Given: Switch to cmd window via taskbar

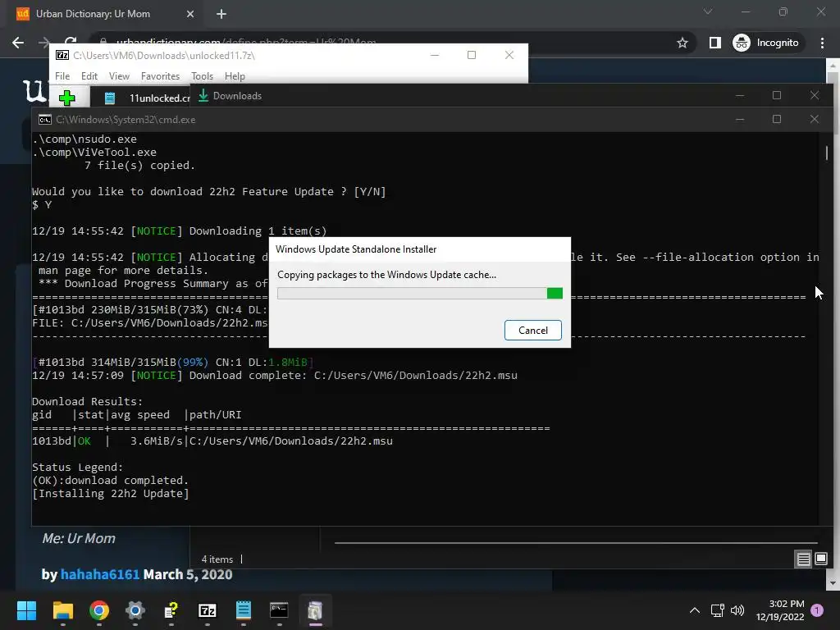Looking at the screenshot, I should (279, 610).
